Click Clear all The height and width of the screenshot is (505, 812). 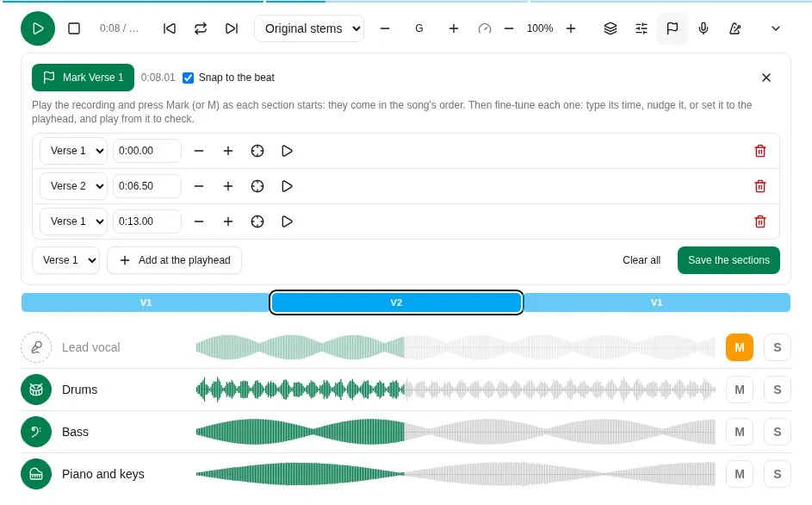(x=642, y=260)
